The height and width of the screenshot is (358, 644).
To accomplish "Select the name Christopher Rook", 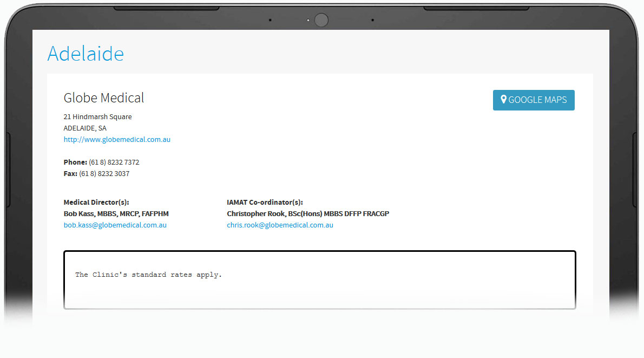I will pos(256,214).
